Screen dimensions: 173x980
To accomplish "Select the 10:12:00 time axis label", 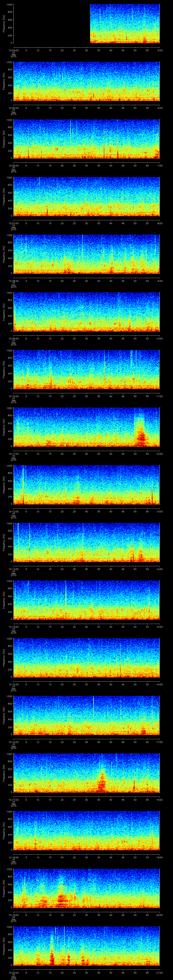I will point(13,511).
